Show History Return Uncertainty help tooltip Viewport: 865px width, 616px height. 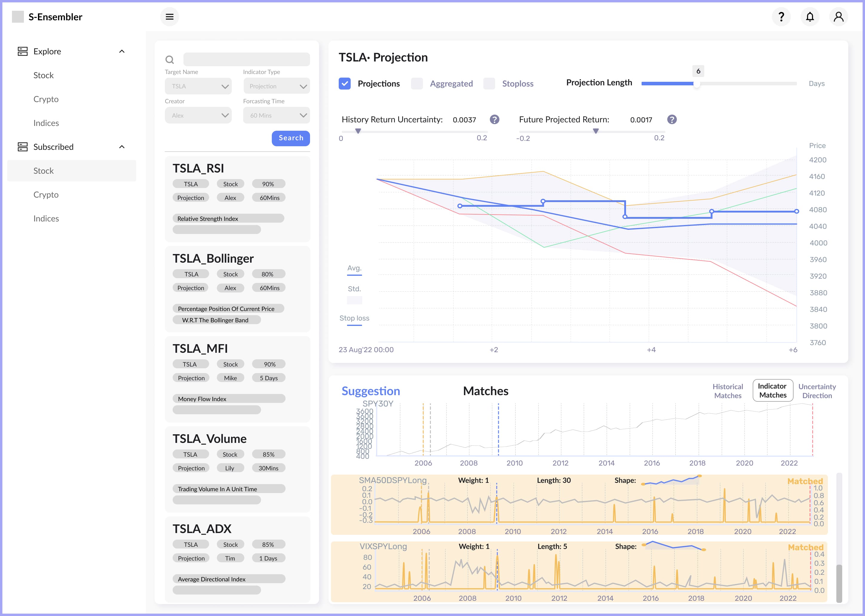tap(495, 119)
